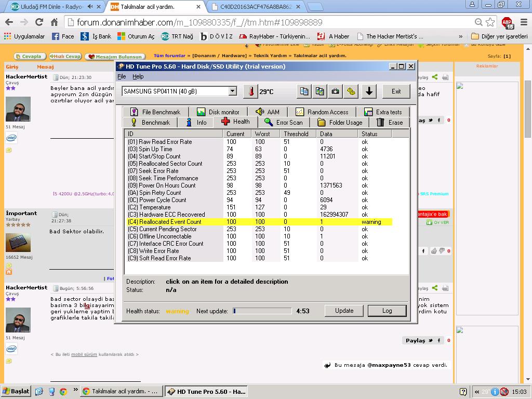532x399 pixels.
Task: Click the help question mark tray icon
Action: 463,392
